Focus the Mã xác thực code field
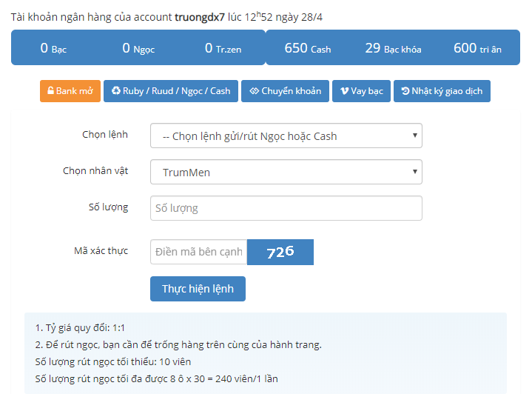Viewport: 532px width, 394px height. coord(198,252)
